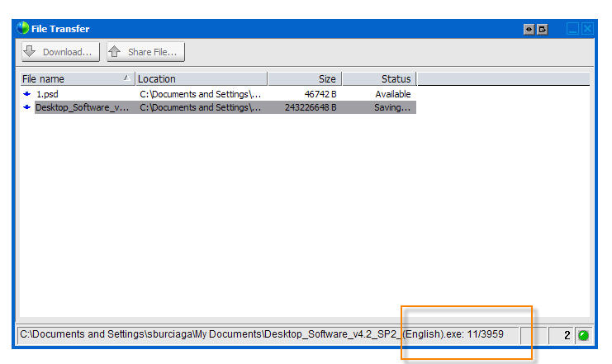Screen dimensions: 612x364
Task: Click the detach window icon in title bar
Action: point(543,29)
